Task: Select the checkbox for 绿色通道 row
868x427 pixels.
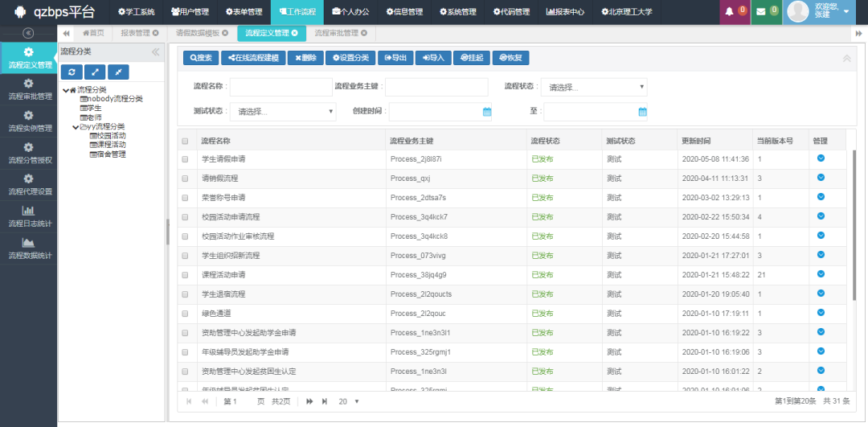Action: (185, 313)
